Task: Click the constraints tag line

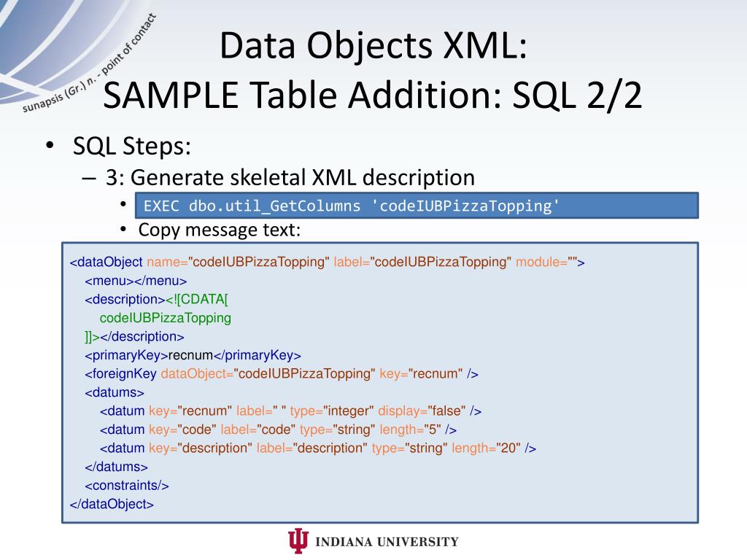Action: 127,485
